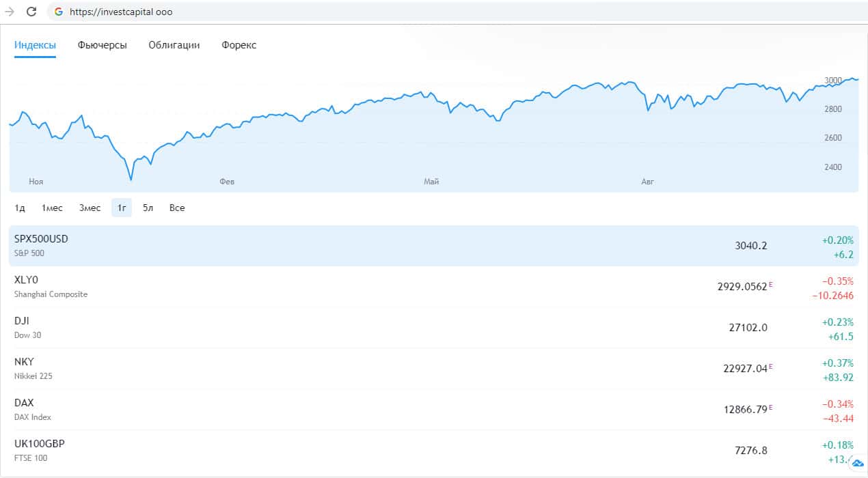Choose the 3мес time range
Image resolution: width=868 pixels, height=478 pixels.
point(90,208)
